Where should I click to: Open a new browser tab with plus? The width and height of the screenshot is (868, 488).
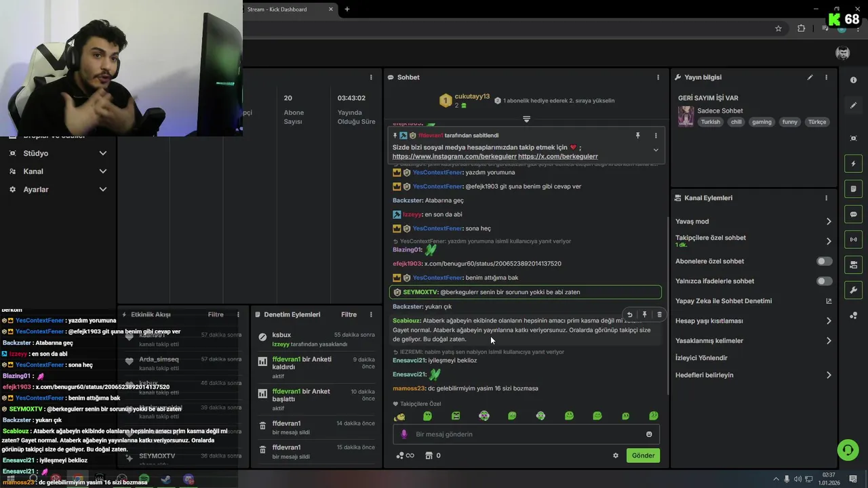347,9
